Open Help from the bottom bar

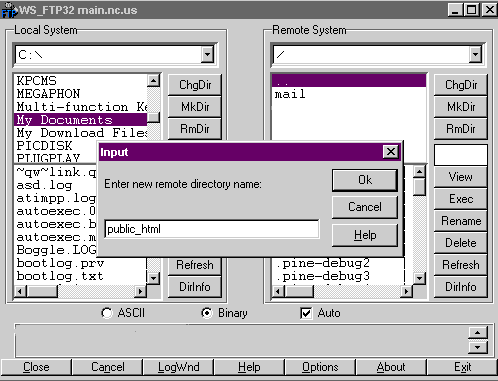pos(249,367)
